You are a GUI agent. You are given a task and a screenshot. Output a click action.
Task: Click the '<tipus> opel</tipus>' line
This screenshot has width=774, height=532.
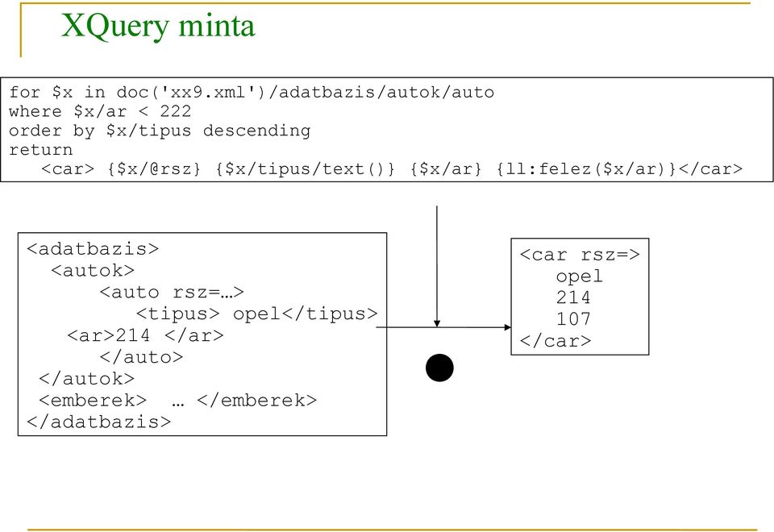click(256, 314)
